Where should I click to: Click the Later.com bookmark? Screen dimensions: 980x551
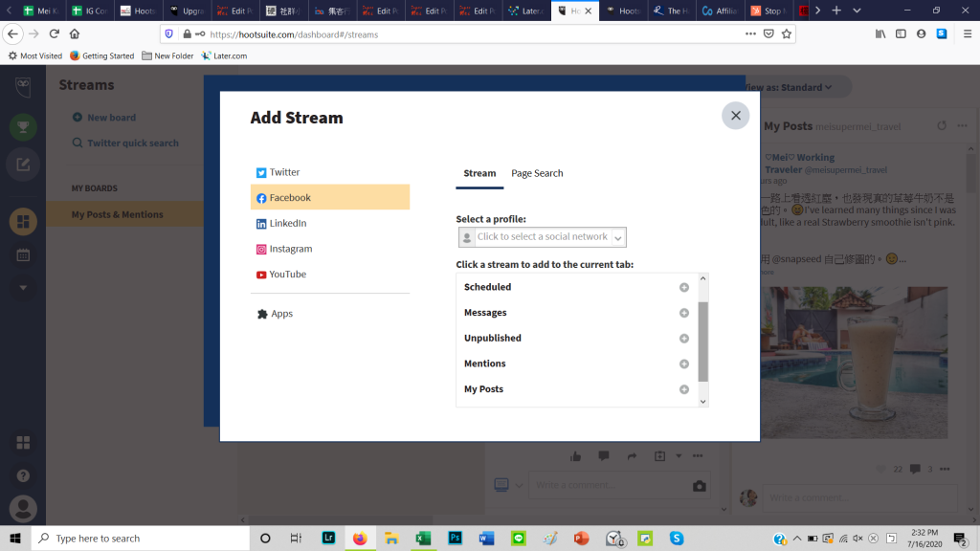(x=223, y=55)
